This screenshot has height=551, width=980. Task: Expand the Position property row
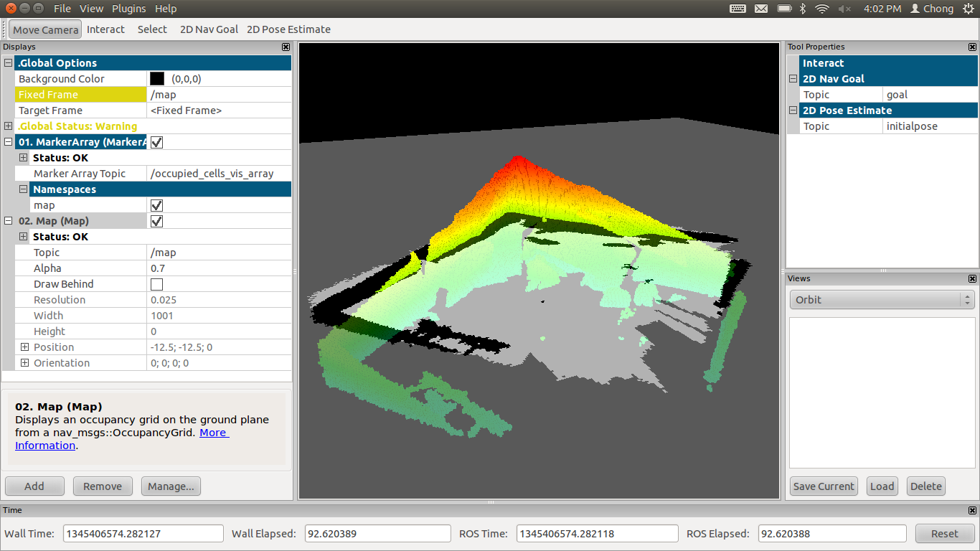(24, 347)
